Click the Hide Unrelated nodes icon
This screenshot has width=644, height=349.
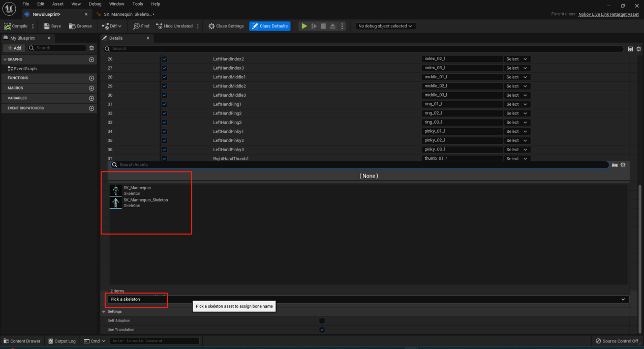point(159,26)
